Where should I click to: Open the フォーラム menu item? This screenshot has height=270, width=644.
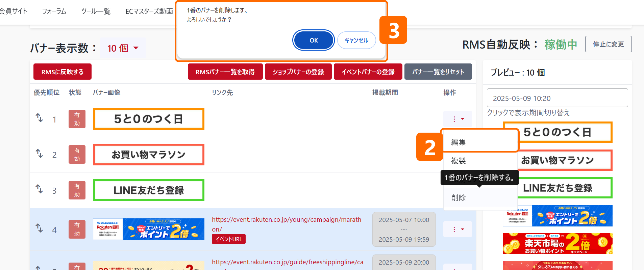coord(54,11)
